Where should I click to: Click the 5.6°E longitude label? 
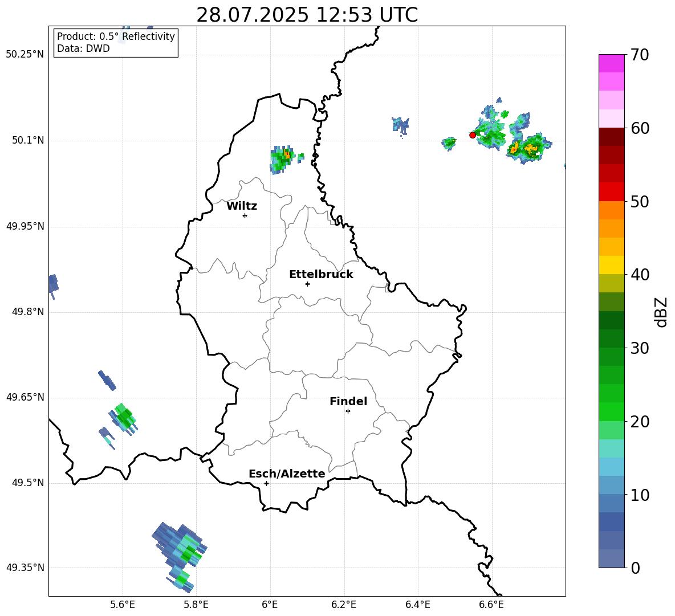[x=122, y=605]
